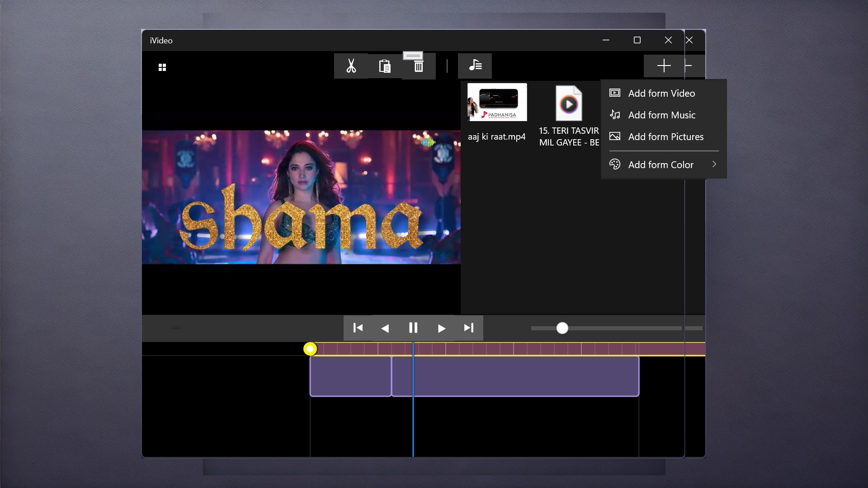Screen dimensions: 868x488
Task: Open the music list icon
Action: [x=475, y=66]
